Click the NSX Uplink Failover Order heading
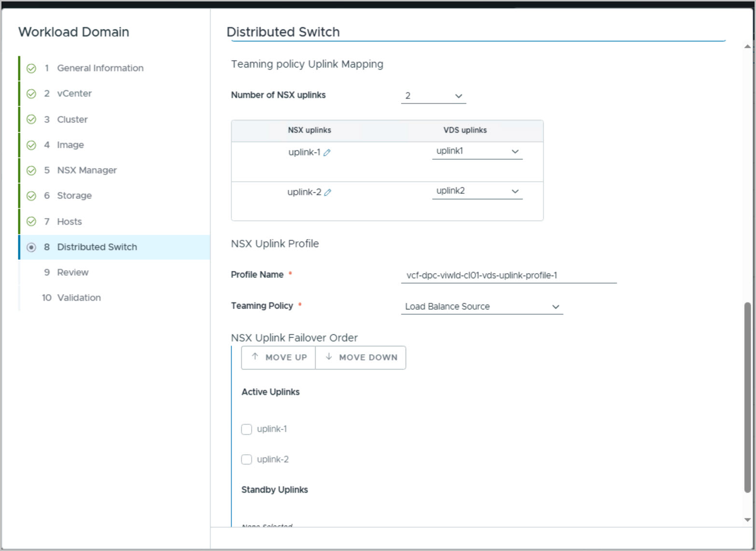Screen dimensions: 756x551 [x=294, y=338]
